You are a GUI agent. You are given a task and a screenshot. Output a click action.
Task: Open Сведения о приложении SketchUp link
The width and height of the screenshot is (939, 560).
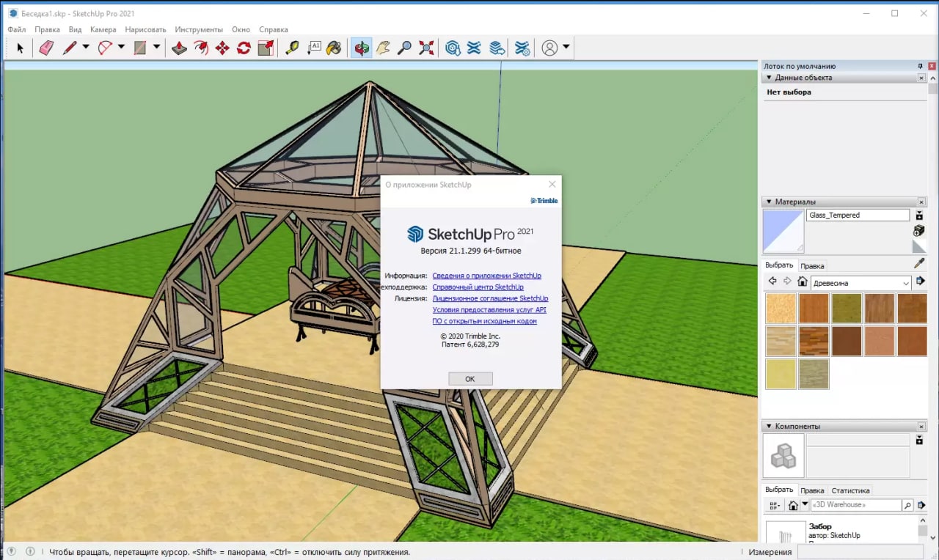[x=487, y=276]
